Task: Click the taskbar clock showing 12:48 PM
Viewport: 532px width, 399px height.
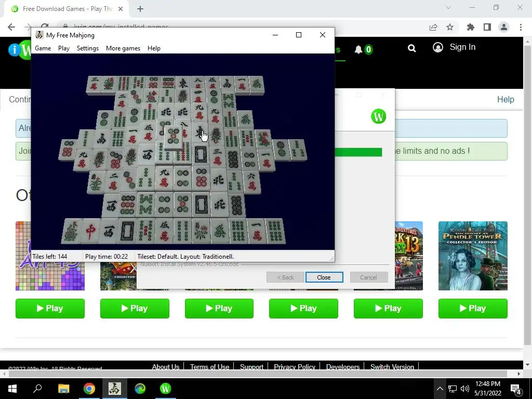Action: coord(487,389)
